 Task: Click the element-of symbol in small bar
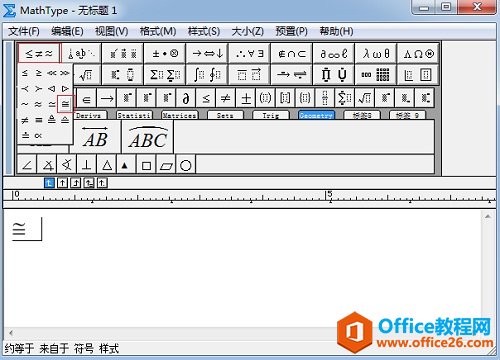pos(87,98)
